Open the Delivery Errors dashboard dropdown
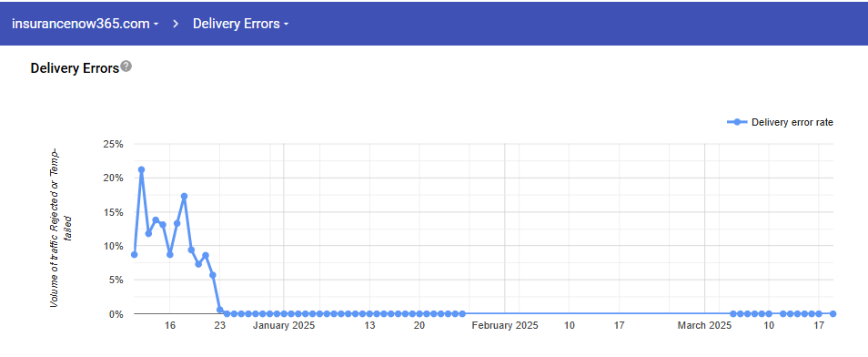Screen dimensions: 868x357 (240, 24)
